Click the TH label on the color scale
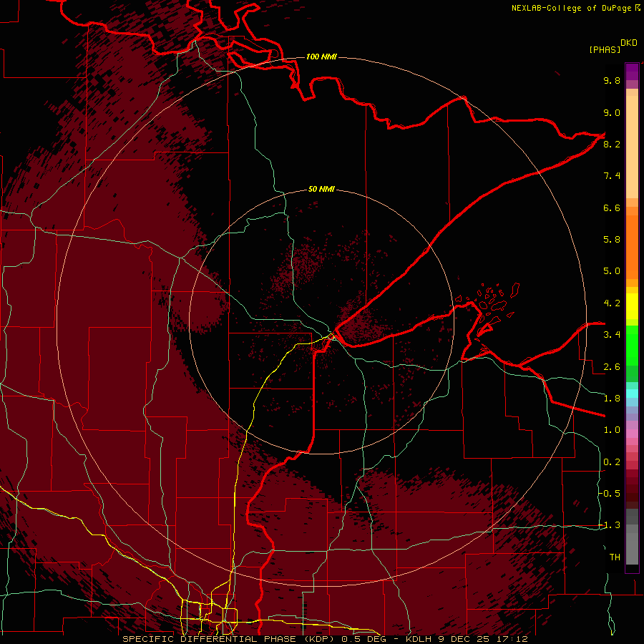Image resolution: width=644 pixels, height=644 pixels. (615, 557)
